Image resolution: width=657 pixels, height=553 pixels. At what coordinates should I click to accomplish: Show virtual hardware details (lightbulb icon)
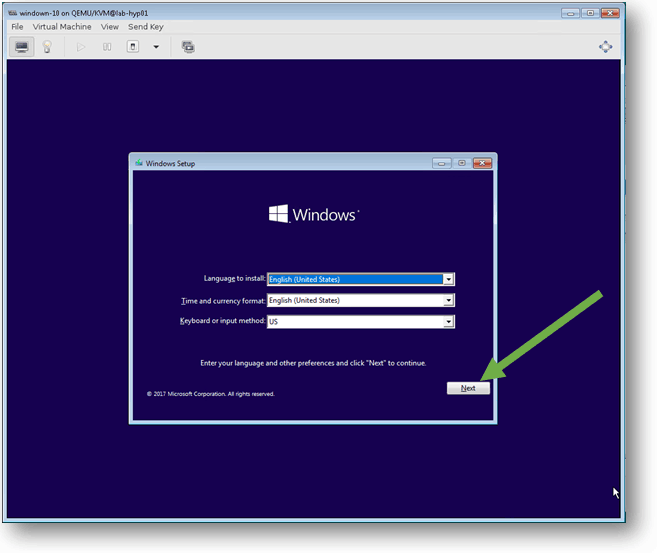click(x=47, y=47)
